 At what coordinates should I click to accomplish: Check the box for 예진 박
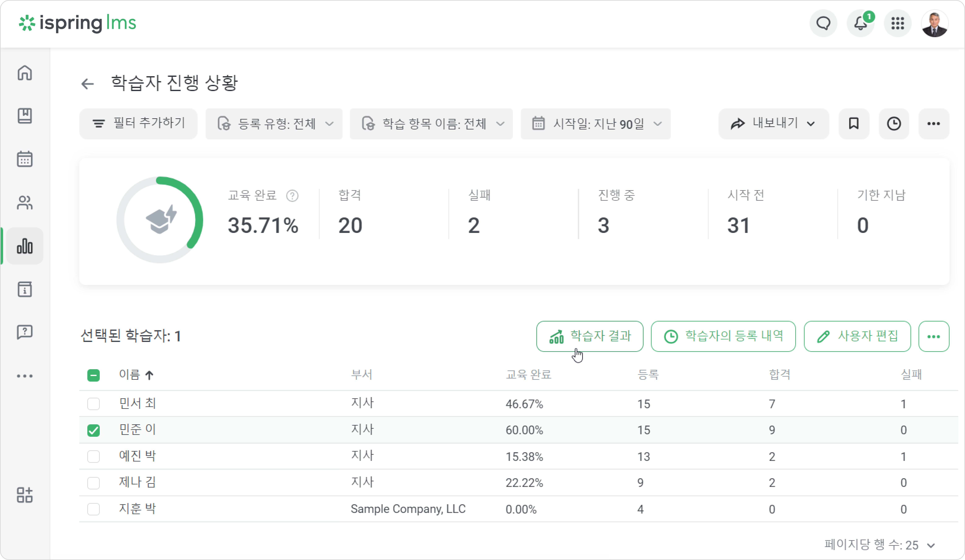click(x=93, y=457)
